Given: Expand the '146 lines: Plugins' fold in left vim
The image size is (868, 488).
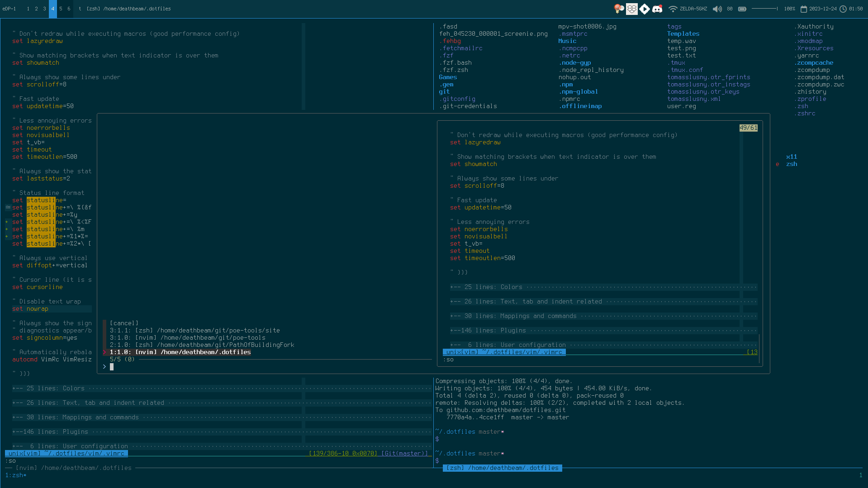Looking at the screenshot, I should pos(222,431).
